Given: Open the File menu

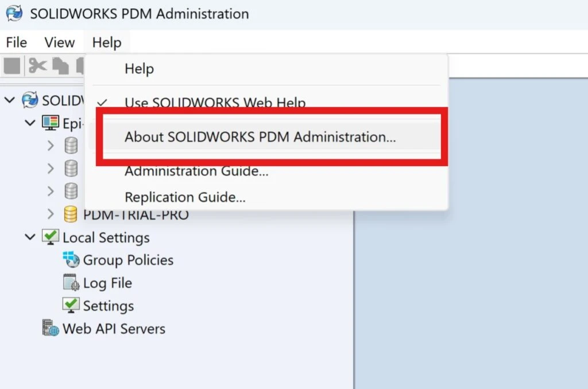Looking at the screenshot, I should 16,42.
